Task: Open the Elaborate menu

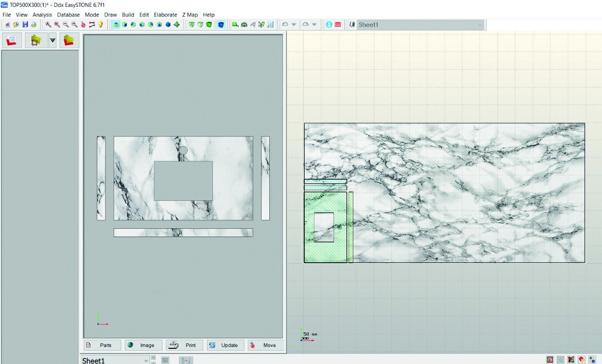Action: coord(165,15)
